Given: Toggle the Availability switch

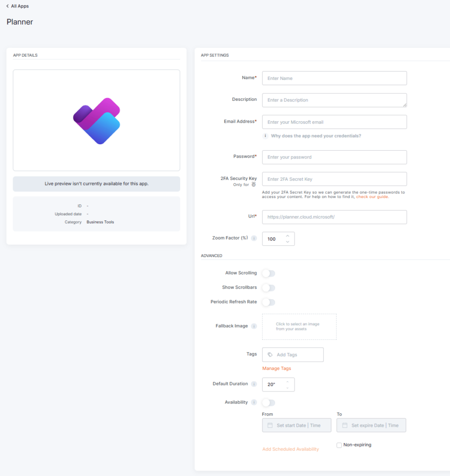Looking at the screenshot, I should [x=269, y=403].
